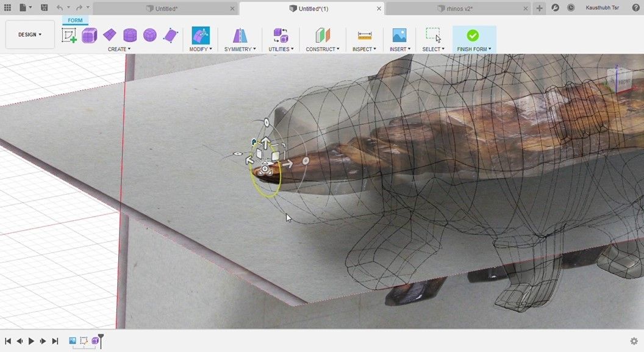Viewport: 644px width, 352px height.
Task: Undo the last action
Action: coord(60,8)
